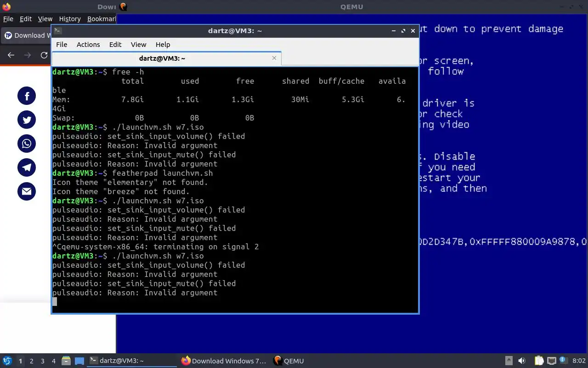Image resolution: width=588 pixels, height=368 pixels.
Task: Reload the page in Firefox
Action: (x=44, y=55)
